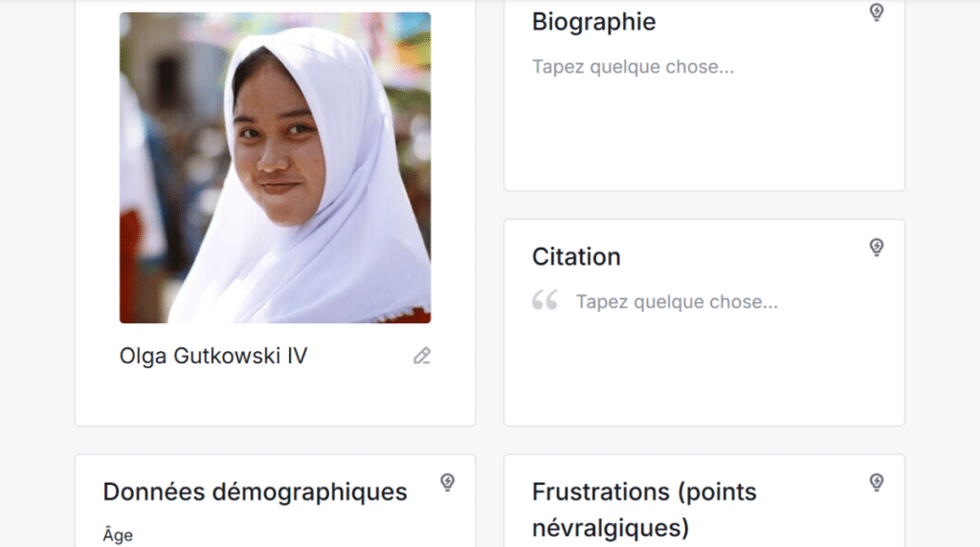
Task: Show tips for Données démographiques via lightbulb
Action: (448, 482)
